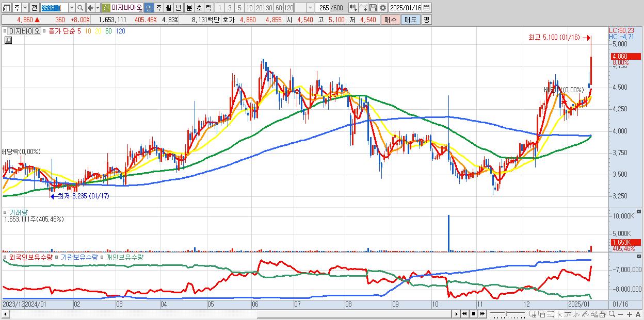Click the speaker sound icon
Viewport: 644px width, 320px height.
[x=90, y=8]
